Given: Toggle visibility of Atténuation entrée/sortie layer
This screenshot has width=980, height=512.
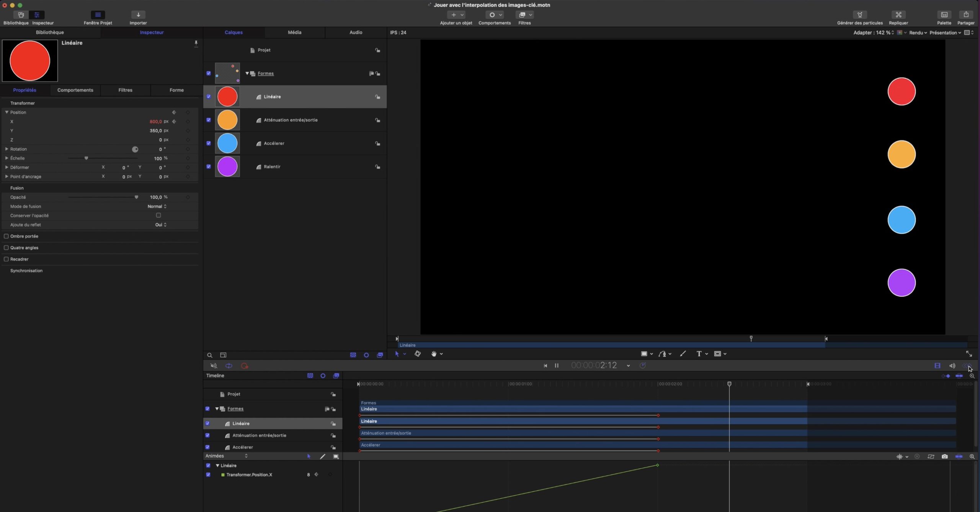Looking at the screenshot, I should [209, 120].
